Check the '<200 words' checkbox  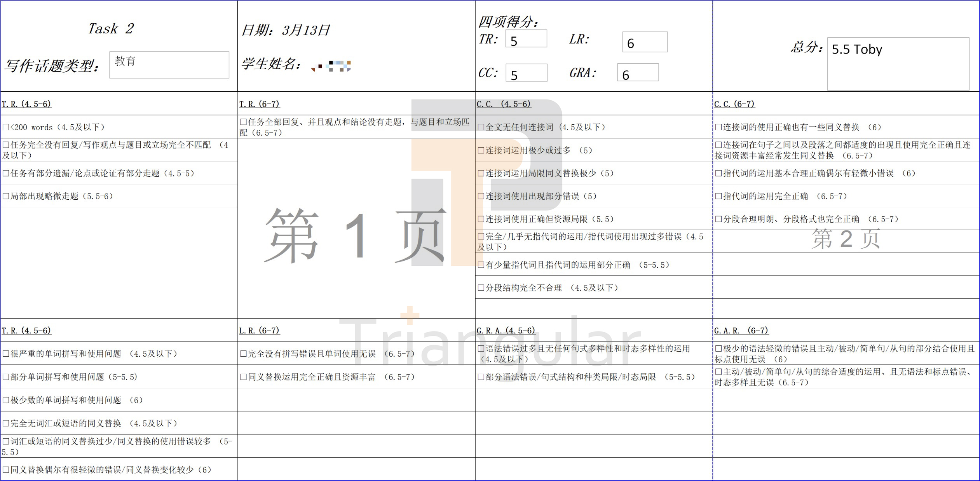pyautogui.click(x=6, y=127)
